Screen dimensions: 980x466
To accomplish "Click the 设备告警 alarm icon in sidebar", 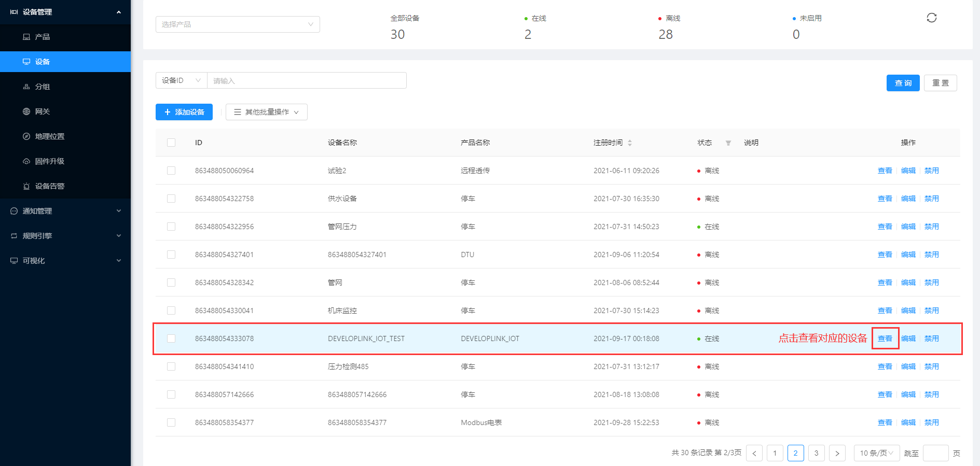I will click(26, 186).
